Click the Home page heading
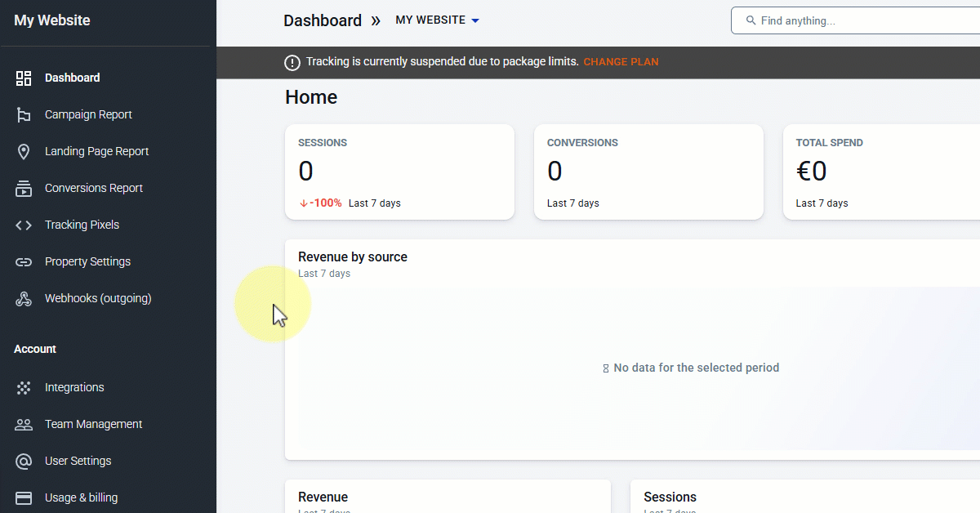Viewport: 980px width, 513px height. [311, 97]
